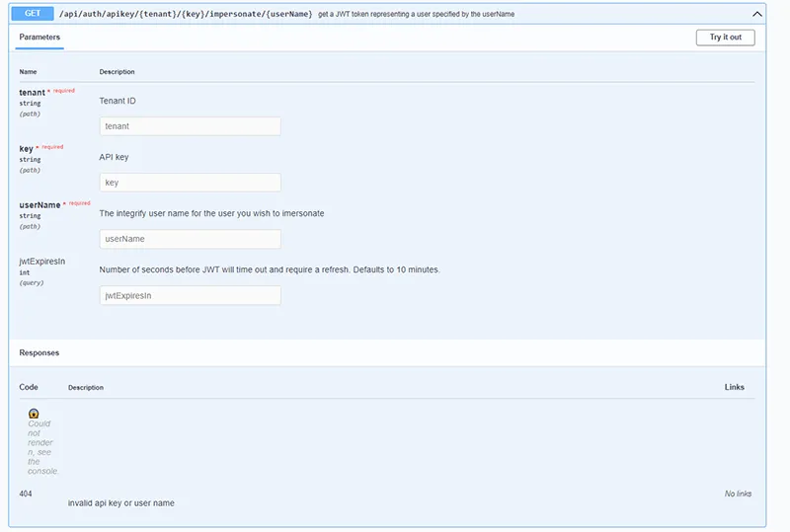Image resolution: width=790 pixels, height=532 pixels.
Task: Switch to the Parameters tab
Action: [x=39, y=38]
